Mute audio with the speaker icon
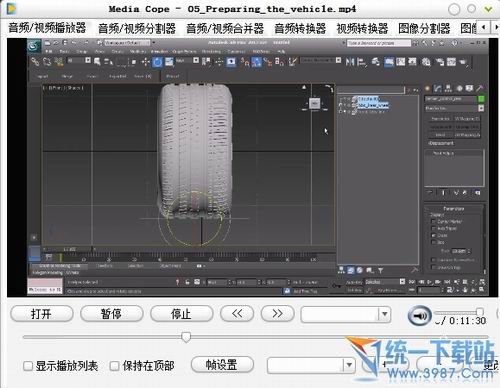 click(419, 315)
